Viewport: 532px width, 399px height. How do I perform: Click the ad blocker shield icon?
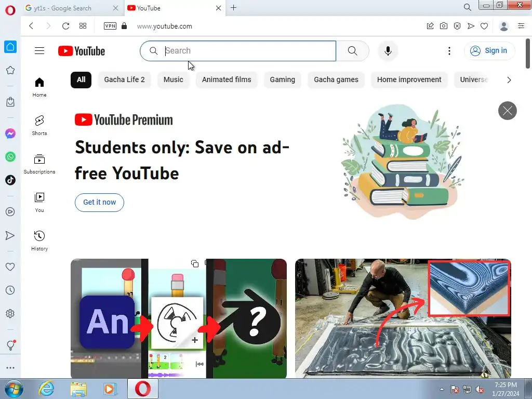pyautogui.click(x=457, y=26)
